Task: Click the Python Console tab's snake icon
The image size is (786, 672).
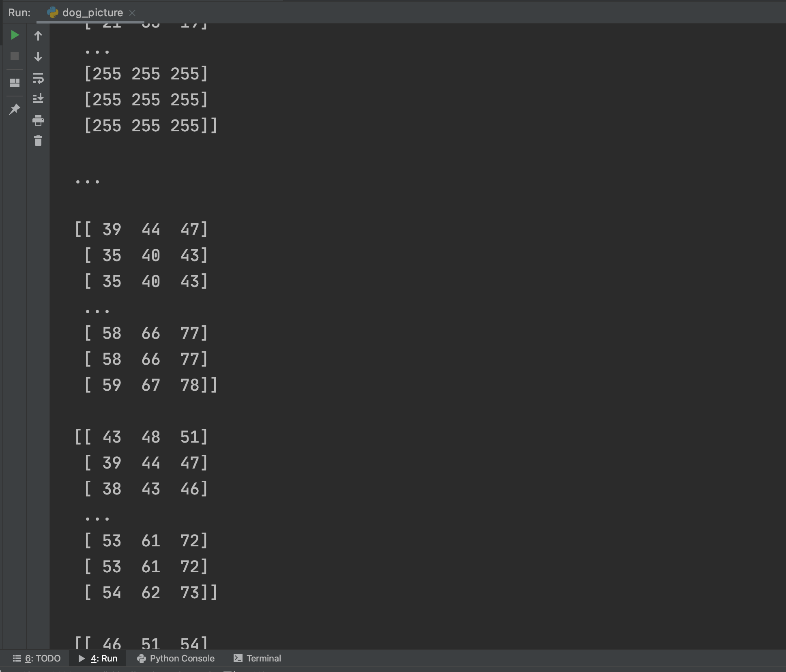Action: coord(142,658)
